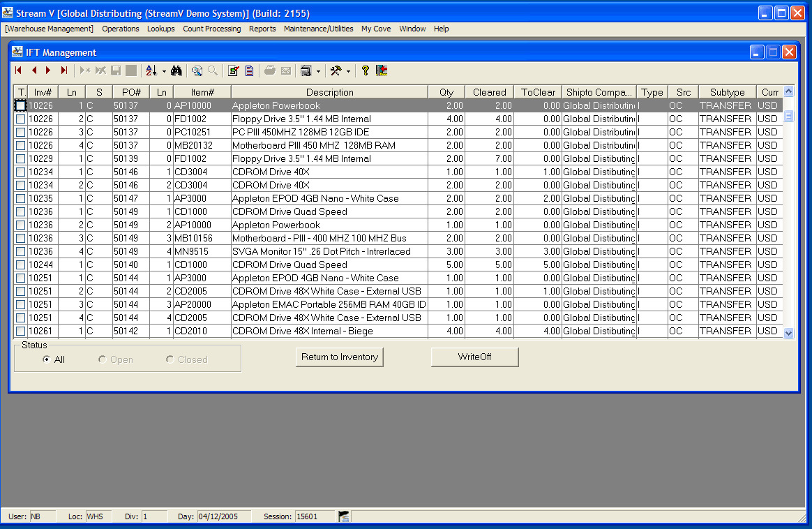812x529 pixels.
Task: Click the binoculars find icon
Action: pos(176,70)
